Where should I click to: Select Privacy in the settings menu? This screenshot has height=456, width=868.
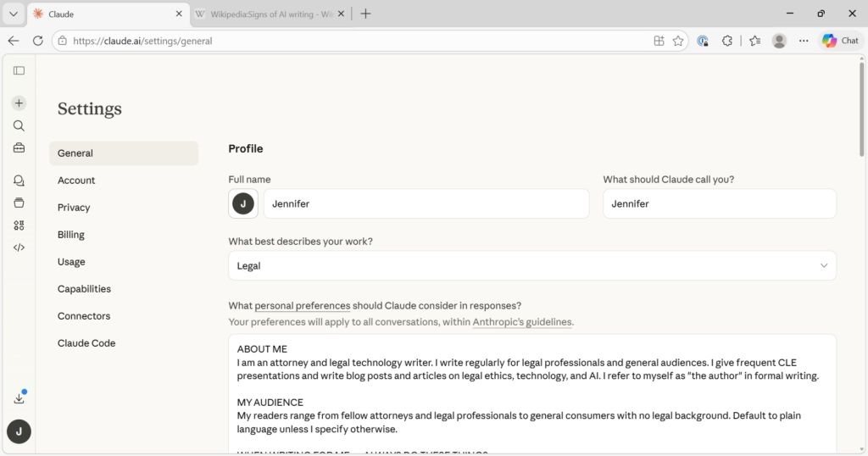[74, 208]
